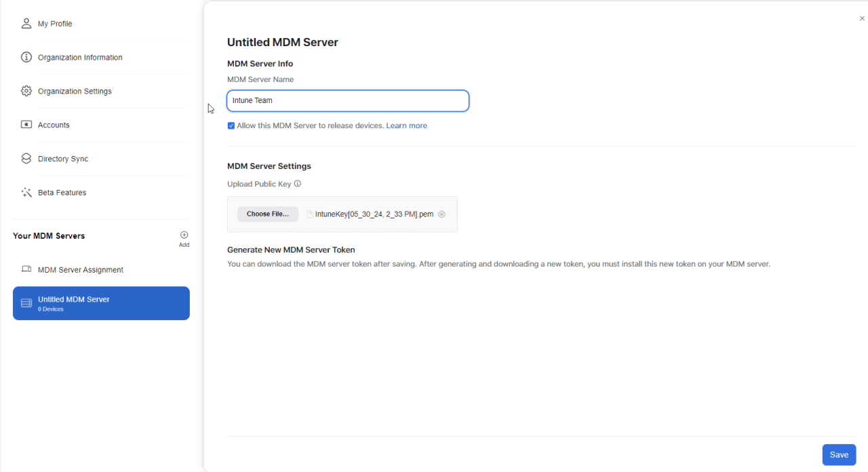Click inside the MDM Server Name field
Image resolution: width=868 pixels, height=472 pixels.
[x=347, y=100]
